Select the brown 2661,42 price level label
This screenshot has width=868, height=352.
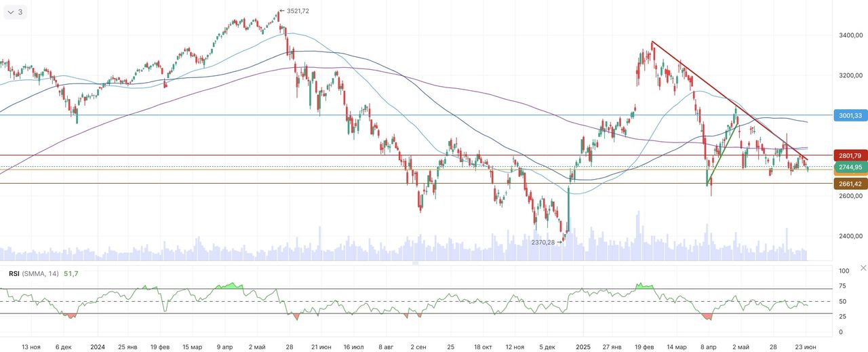[x=850, y=184]
